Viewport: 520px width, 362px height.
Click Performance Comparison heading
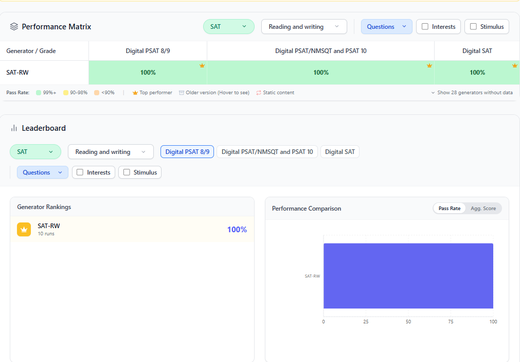pos(306,208)
